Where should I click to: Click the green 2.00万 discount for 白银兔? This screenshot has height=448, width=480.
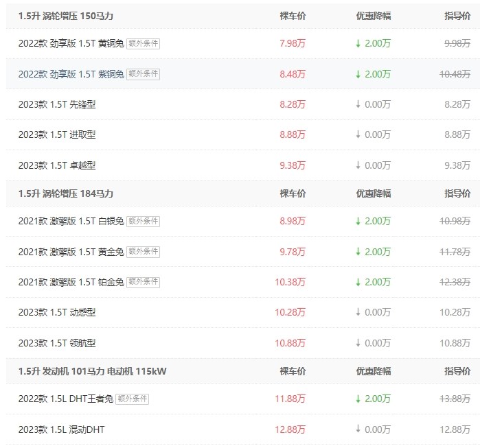pyautogui.click(x=373, y=221)
